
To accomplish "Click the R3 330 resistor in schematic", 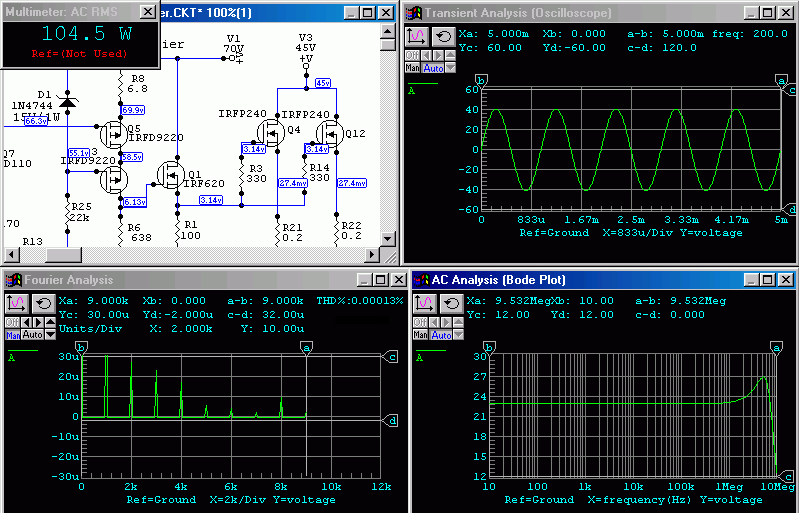I will click(x=242, y=173).
